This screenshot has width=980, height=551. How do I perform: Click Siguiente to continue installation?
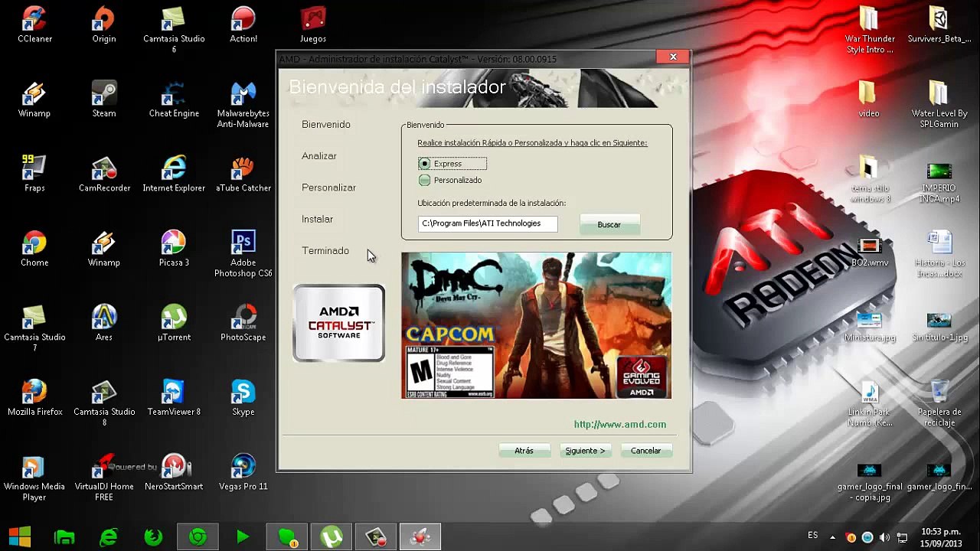point(586,451)
